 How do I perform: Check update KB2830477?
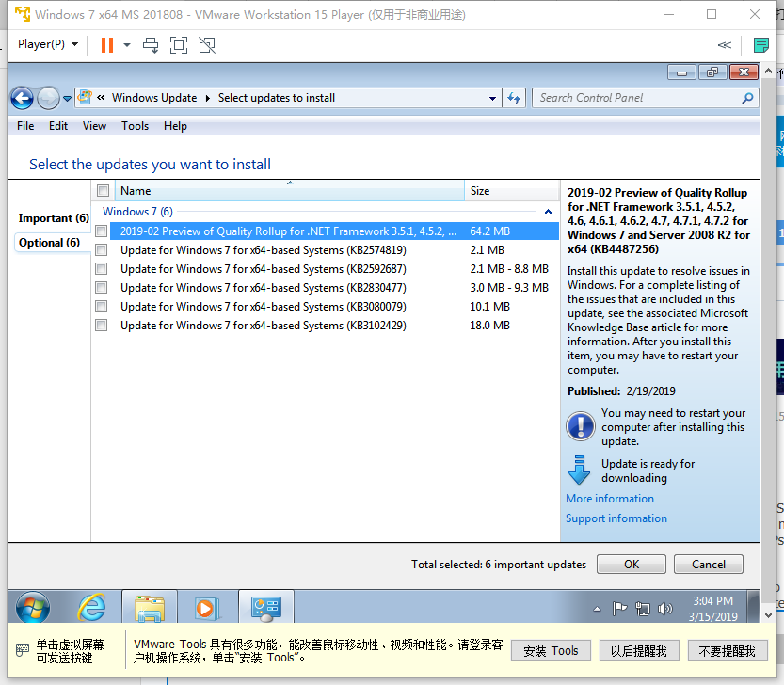[102, 288]
